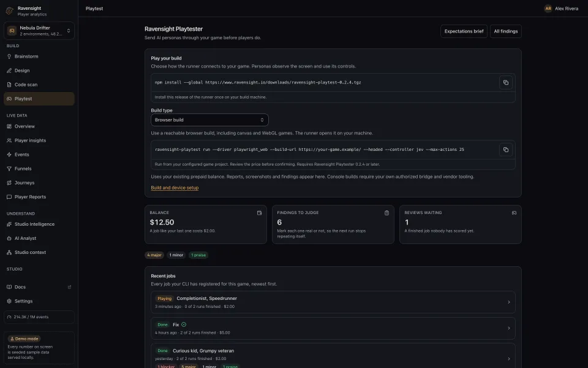Click the verified check icon beside Fix

click(184, 324)
